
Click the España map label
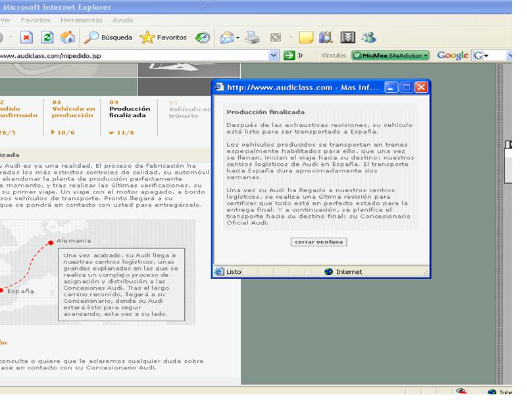click(20, 291)
